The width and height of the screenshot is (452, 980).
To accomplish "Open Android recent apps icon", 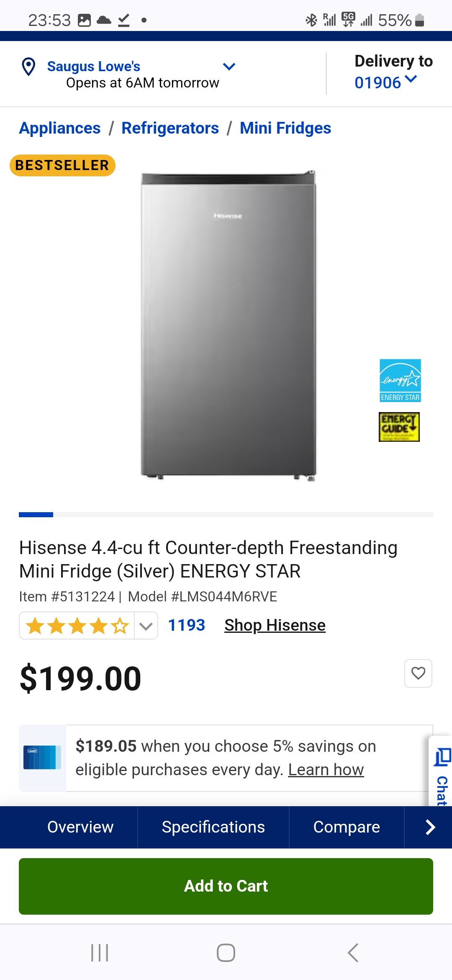I will pyautogui.click(x=100, y=953).
